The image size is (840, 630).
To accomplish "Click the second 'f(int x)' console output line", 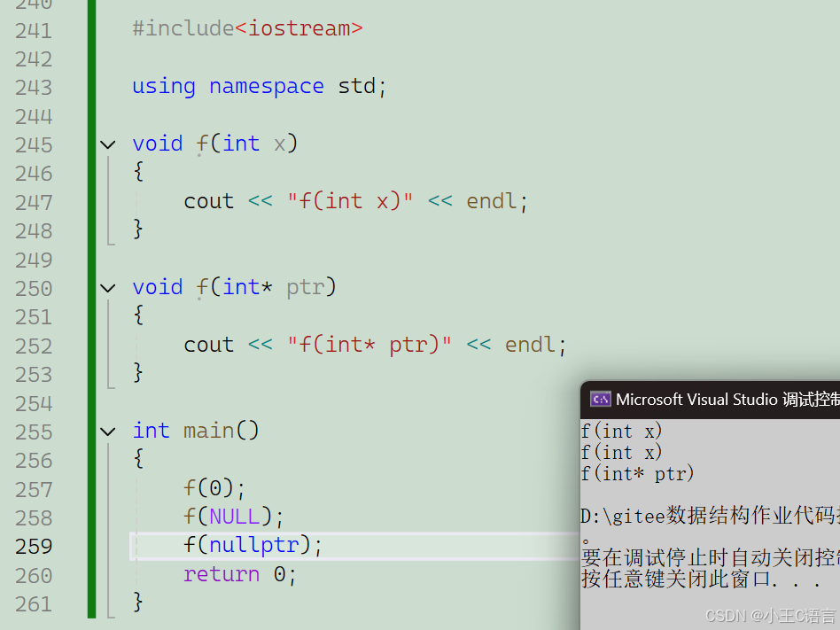I will pos(621,453).
